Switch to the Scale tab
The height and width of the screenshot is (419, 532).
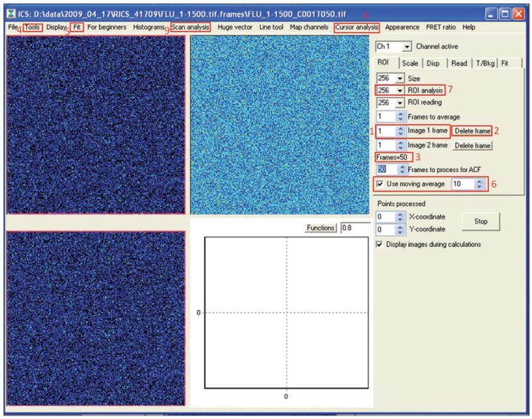click(410, 63)
